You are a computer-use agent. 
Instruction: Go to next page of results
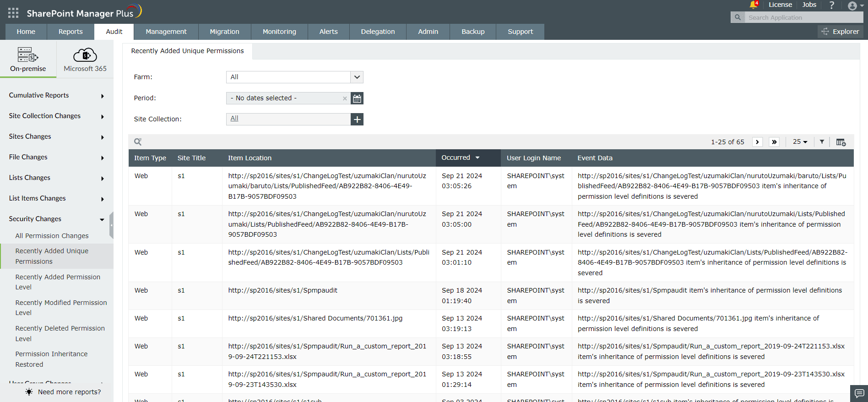(x=758, y=142)
